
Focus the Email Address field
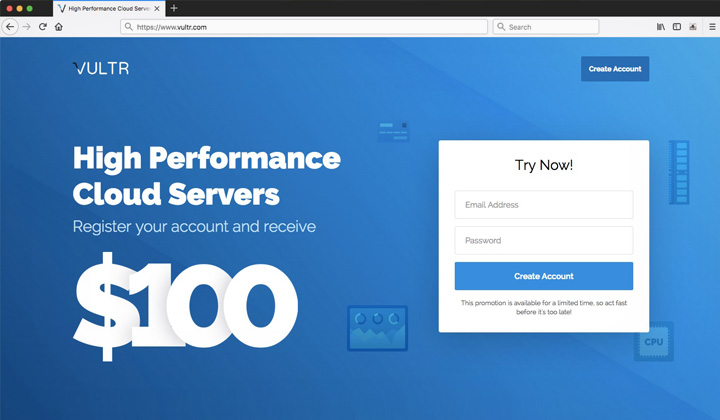(544, 205)
